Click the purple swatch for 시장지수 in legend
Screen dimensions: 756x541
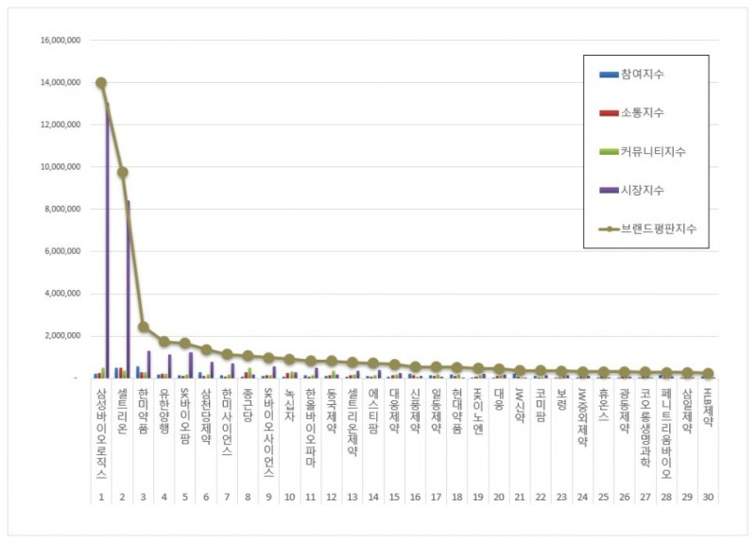pyautogui.click(x=609, y=191)
